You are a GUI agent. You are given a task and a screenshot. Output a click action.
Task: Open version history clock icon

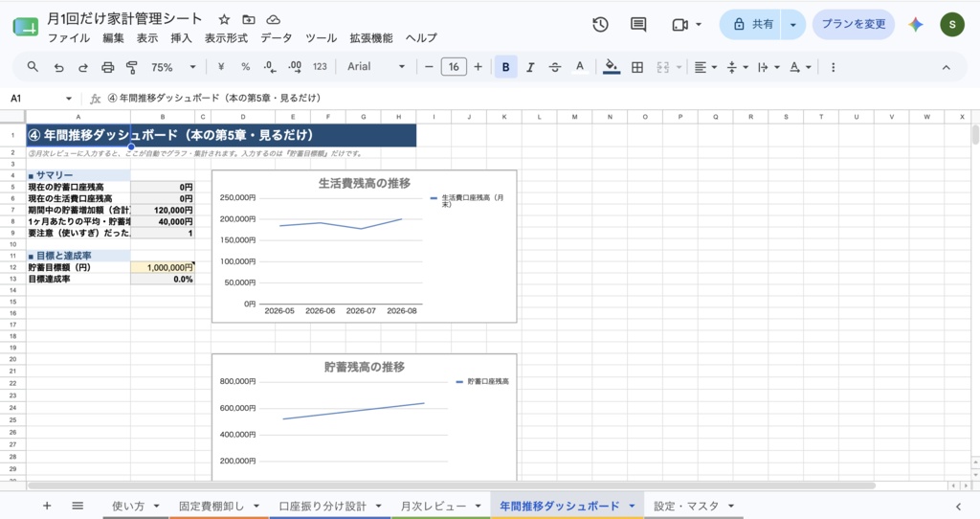(601, 24)
